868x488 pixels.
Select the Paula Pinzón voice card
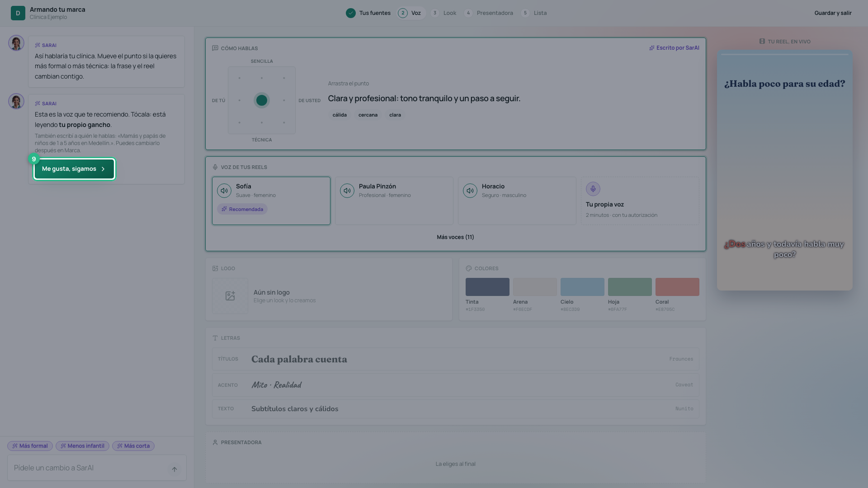pyautogui.click(x=394, y=201)
